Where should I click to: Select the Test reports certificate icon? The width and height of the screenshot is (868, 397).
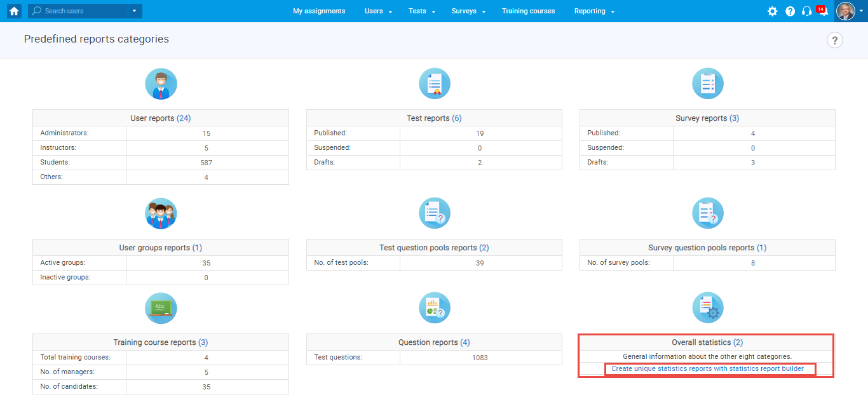434,84
